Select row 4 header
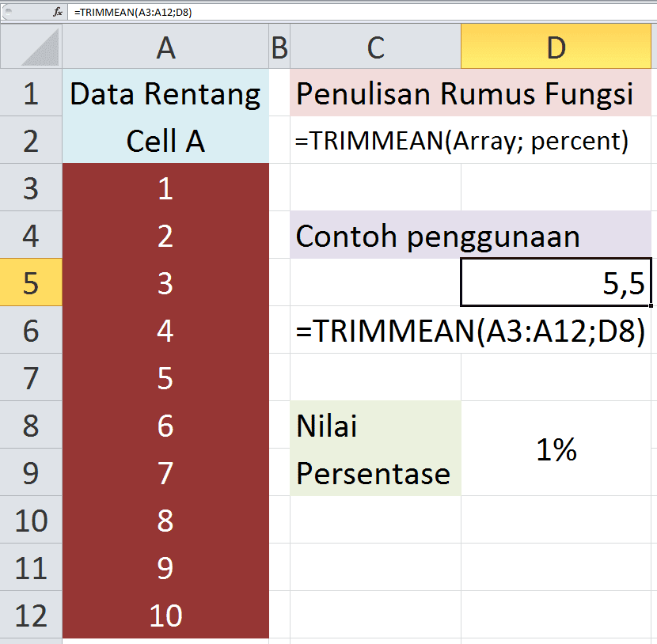Screen dimensions: 657x644 point(31,234)
